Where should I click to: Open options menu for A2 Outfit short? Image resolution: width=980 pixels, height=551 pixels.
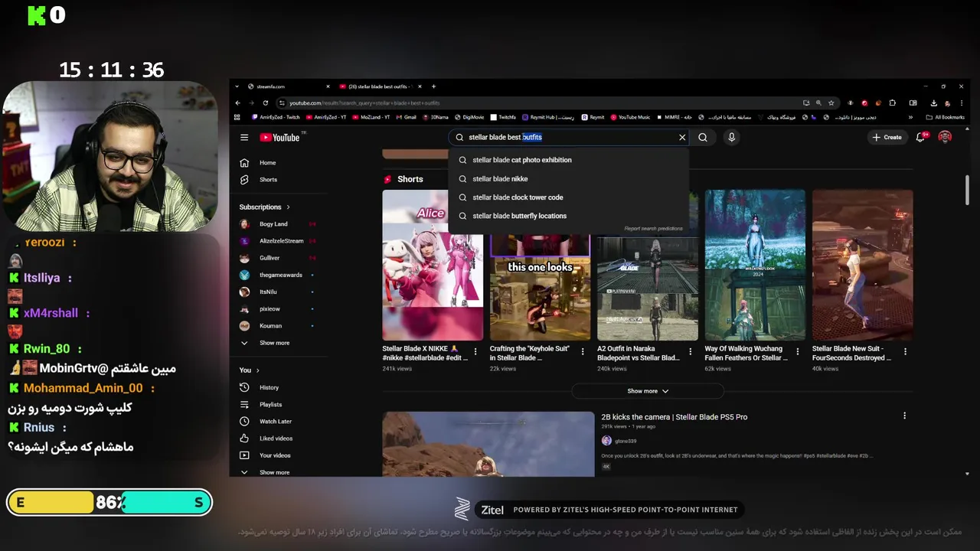click(x=690, y=352)
